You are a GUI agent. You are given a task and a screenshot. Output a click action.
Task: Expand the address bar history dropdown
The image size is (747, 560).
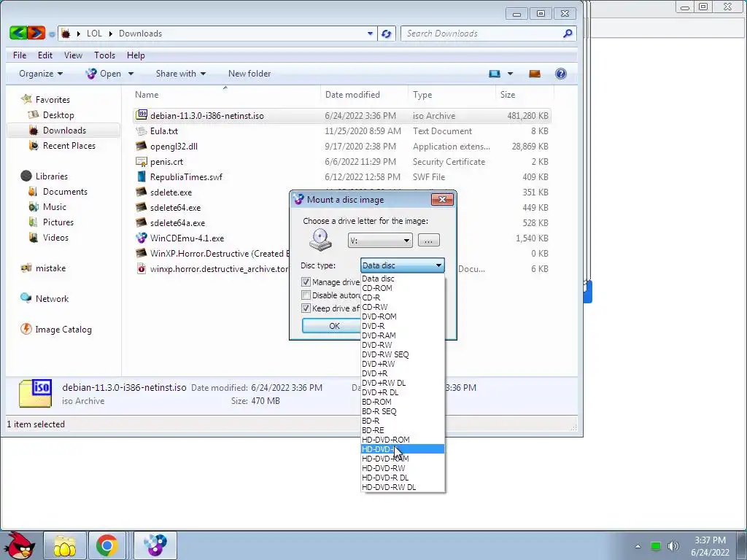click(x=370, y=34)
